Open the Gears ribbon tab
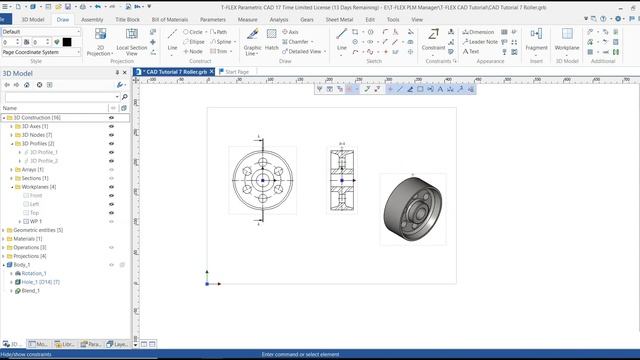640x360 pixels. coord(307,20)
